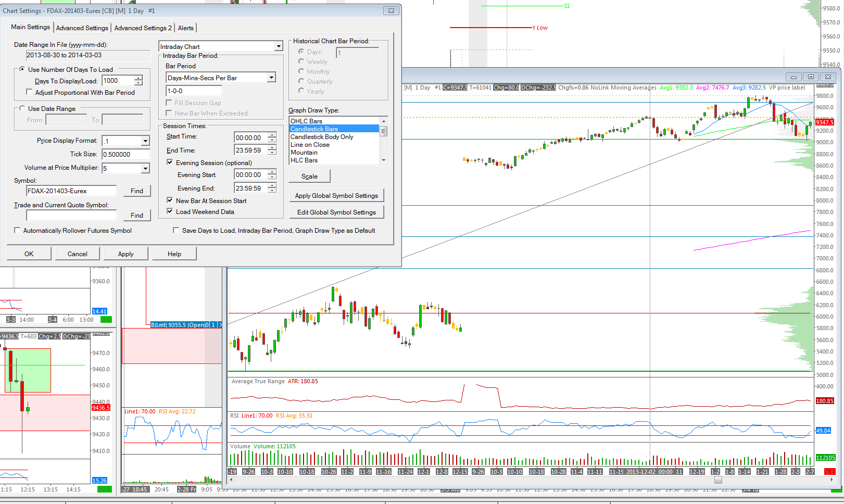The width and height of the screenshot is (844, 504).
Task: Click the daily chart scrollbar right arrow
Action: (832, 480)
